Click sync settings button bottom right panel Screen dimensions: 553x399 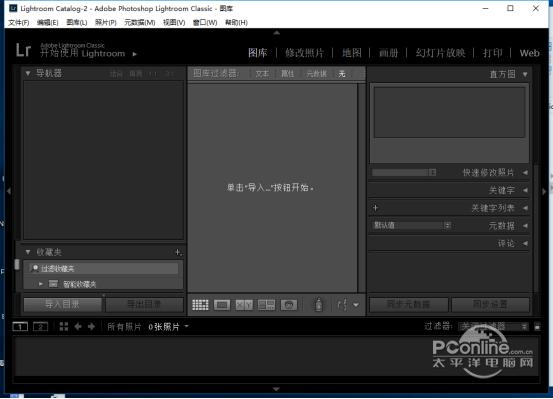[x=491, y=304]
